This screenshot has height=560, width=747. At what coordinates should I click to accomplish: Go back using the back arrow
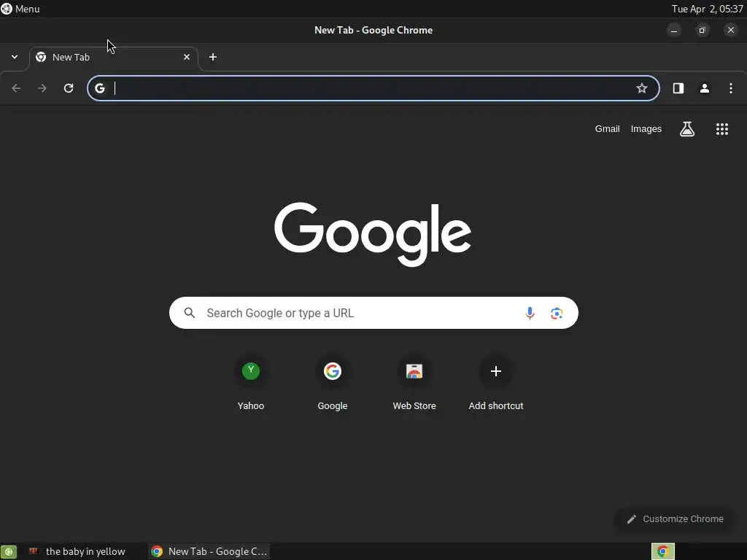[x=16, y=88]
